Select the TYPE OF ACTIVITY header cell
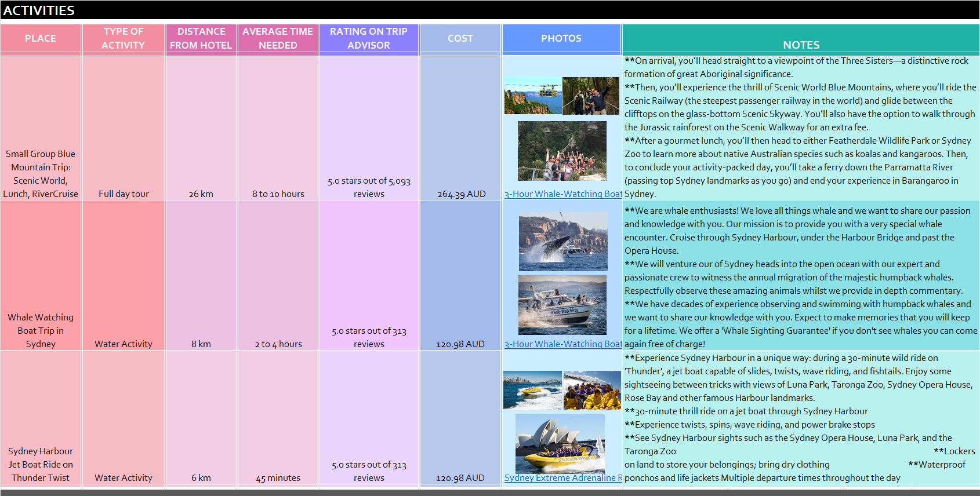The width and height of the screenshot is (980, 496). tap(124, 38)
